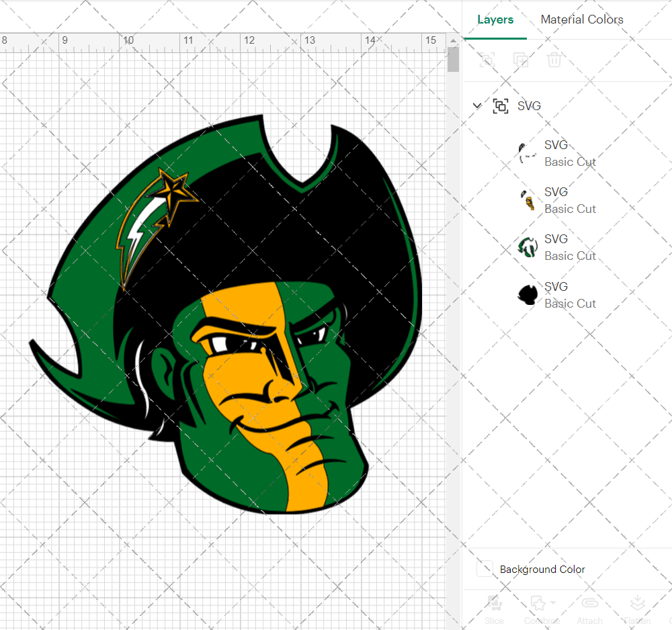
Task: Click the Group icon in layers toolbar
Action: pyautogui.click(x=487, y=60)
